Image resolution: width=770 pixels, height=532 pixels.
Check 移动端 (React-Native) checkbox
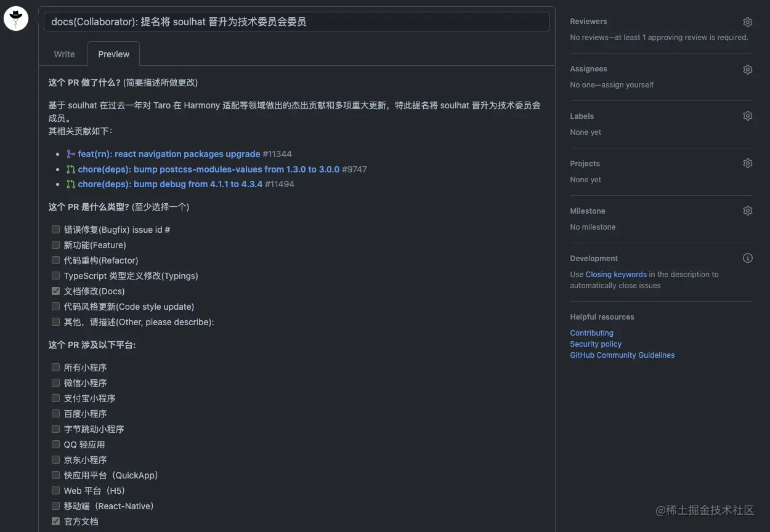click(55, 506)
